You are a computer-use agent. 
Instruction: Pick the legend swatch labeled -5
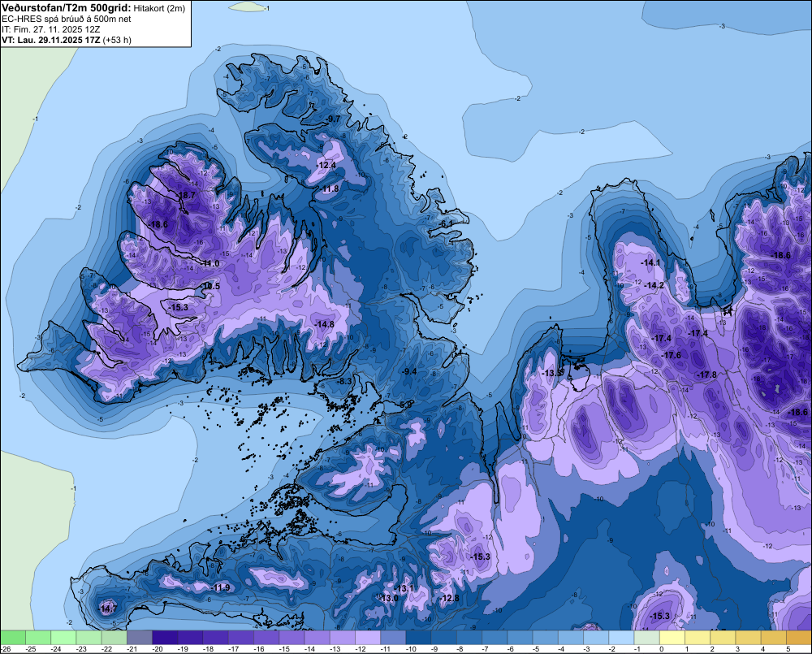(546, 638)
